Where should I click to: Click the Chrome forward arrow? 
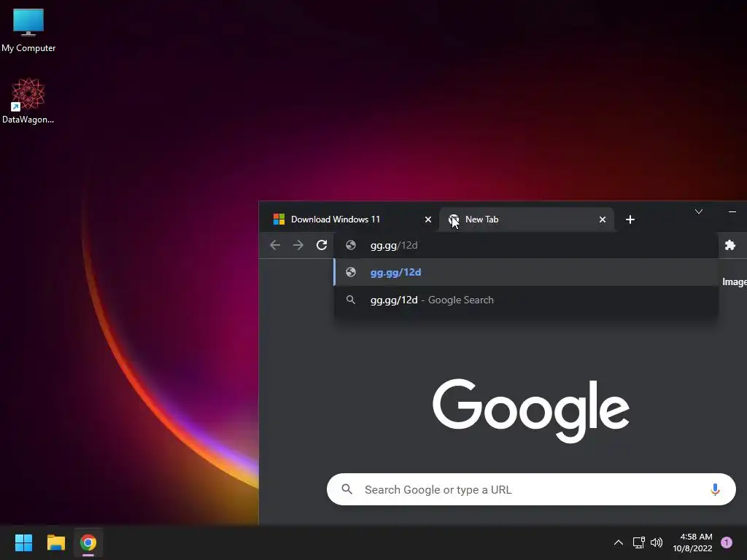(x=298, y=245)
